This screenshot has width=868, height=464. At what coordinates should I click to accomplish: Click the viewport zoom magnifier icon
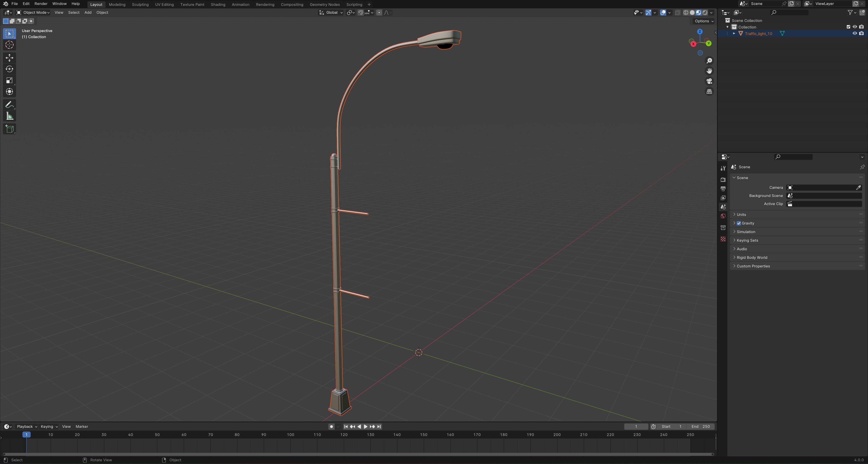click(x=709, y=61)
